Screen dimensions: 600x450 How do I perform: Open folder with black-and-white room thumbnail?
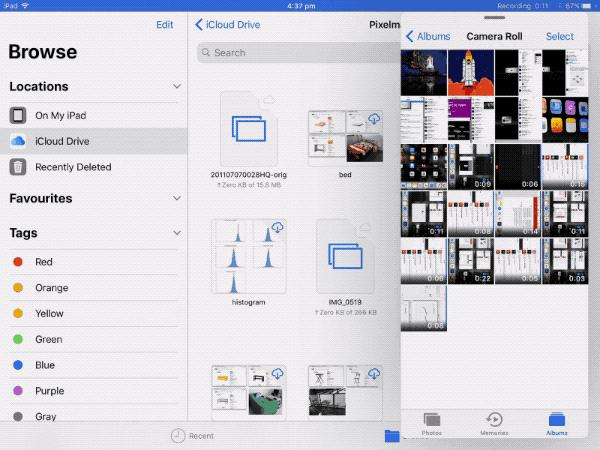point(345,391)
